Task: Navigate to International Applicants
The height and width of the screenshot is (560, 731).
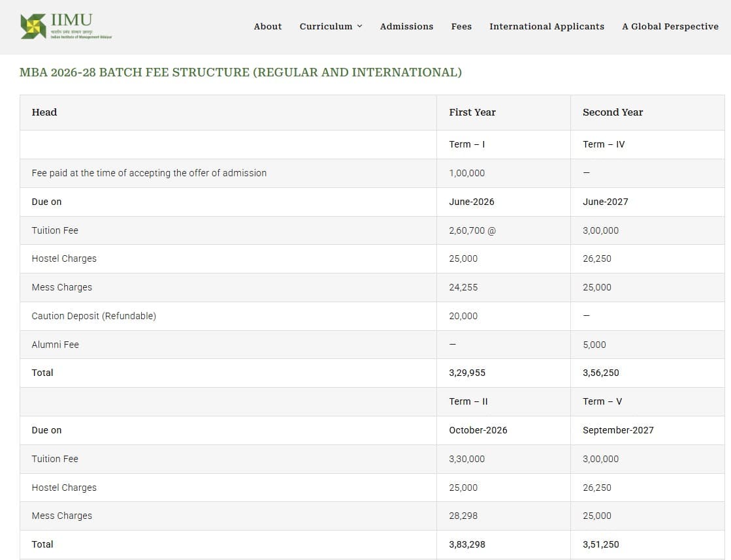Action: click(547, 26)
